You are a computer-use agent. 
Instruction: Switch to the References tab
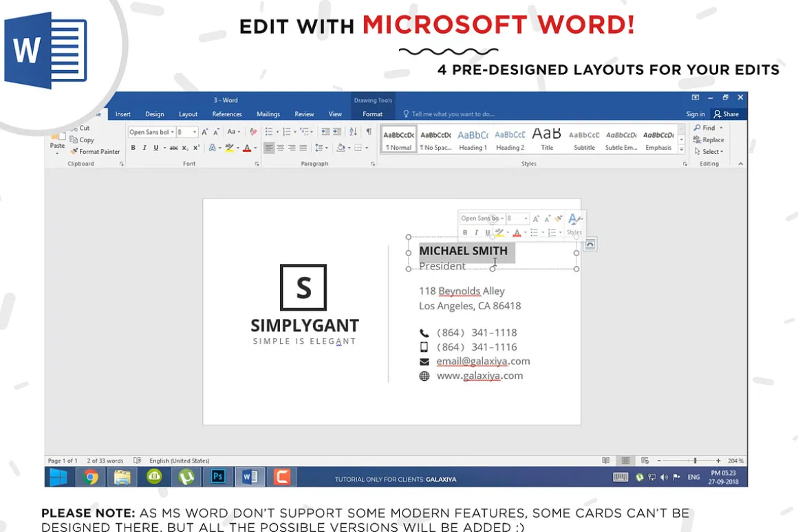pyautogui.click(x=227, y=114)
